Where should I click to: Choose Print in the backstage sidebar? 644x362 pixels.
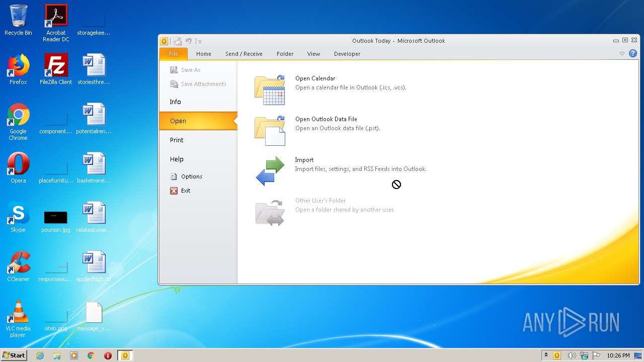pyautogui.click(x=198, y=140)
